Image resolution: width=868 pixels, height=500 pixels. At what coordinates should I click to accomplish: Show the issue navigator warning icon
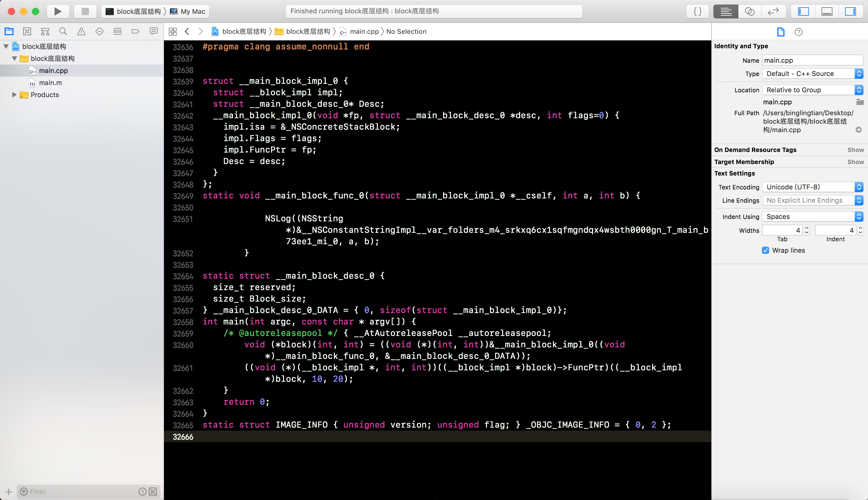[x=81, y=32]
